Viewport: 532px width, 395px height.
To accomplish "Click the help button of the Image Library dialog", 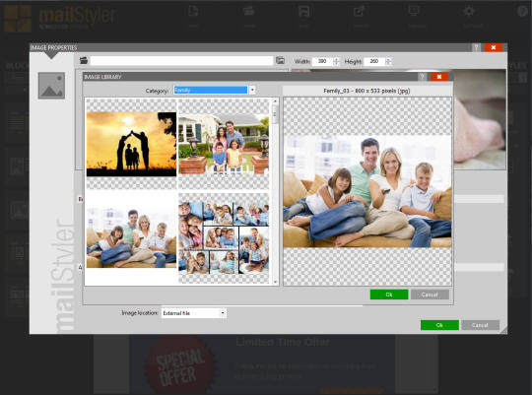I will (x=422, y=77).
